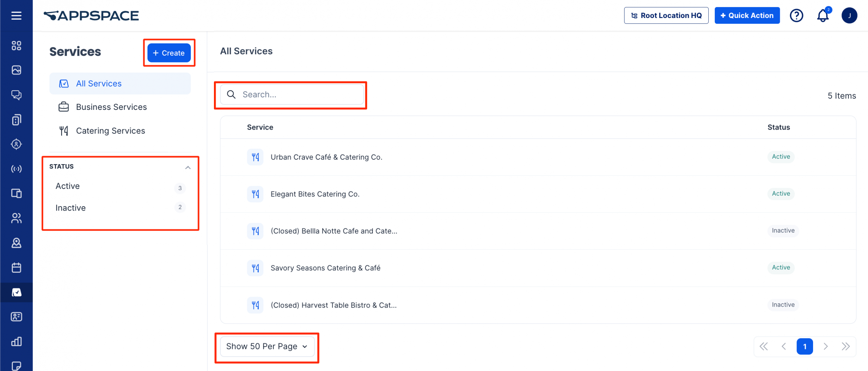Open the chat bubbles sidebar icon
The width and height of the screenshot is (868, 371).
point(16,95)
